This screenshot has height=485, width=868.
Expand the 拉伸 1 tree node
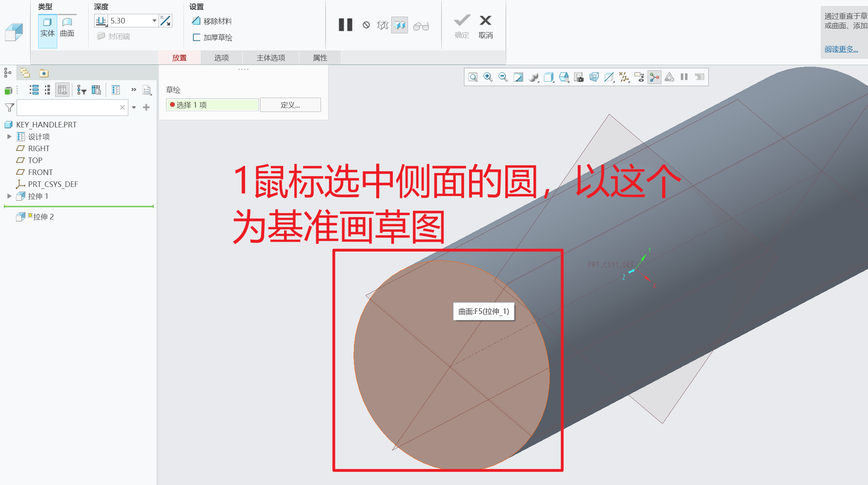point(10,196)
